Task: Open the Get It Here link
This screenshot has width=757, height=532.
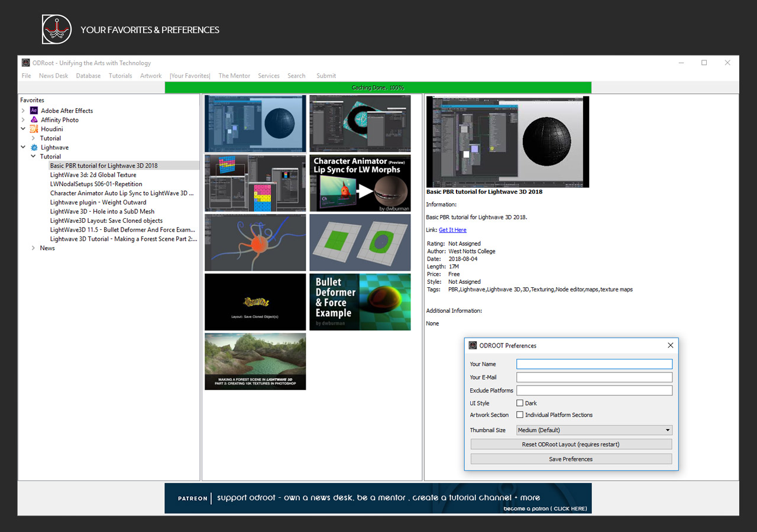Action: [452, 230]
